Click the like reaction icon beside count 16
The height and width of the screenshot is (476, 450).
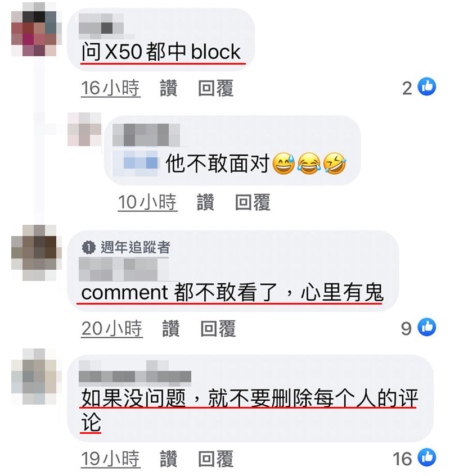coord(427,457)
